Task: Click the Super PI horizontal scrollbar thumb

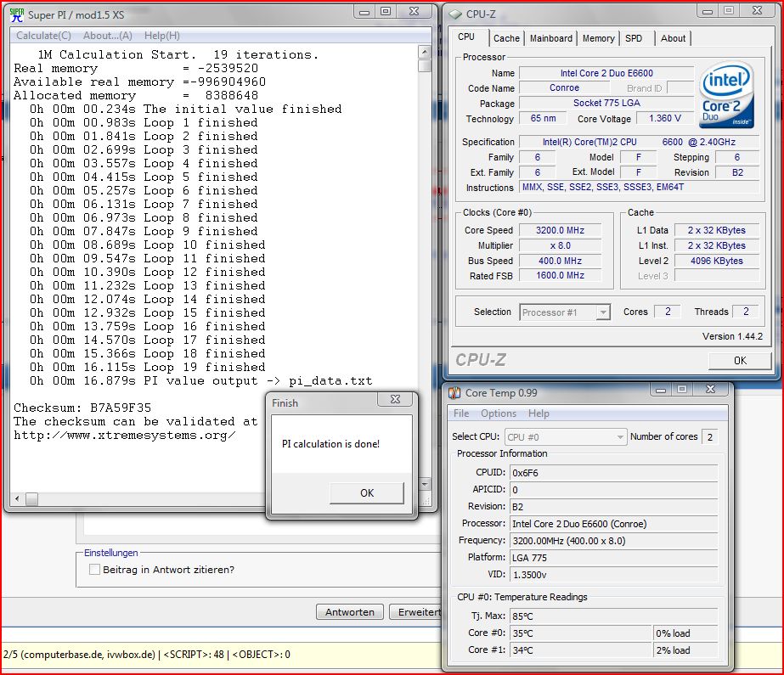Action: (31, 498)
